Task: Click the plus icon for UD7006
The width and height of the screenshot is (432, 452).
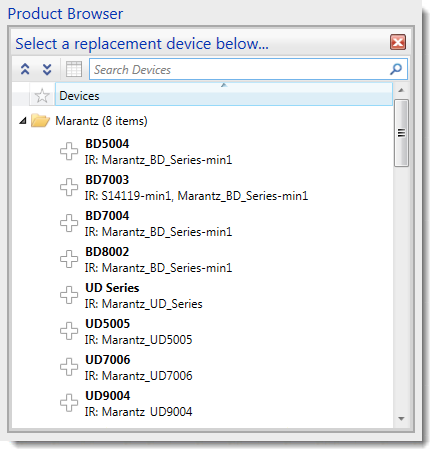Action: [69, 367]
